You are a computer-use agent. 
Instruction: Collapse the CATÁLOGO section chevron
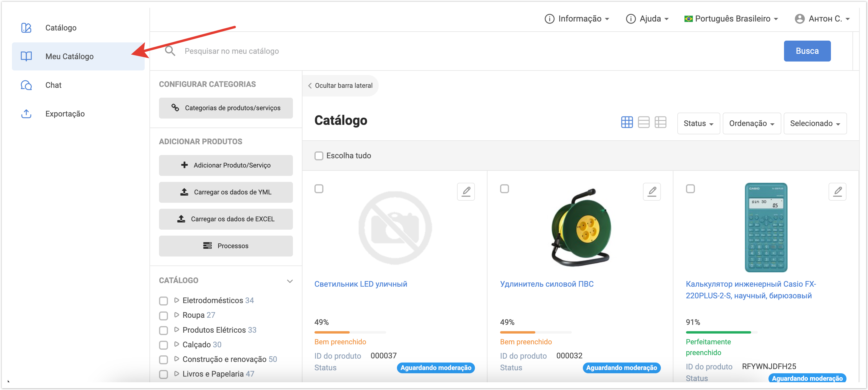[289, 281]
